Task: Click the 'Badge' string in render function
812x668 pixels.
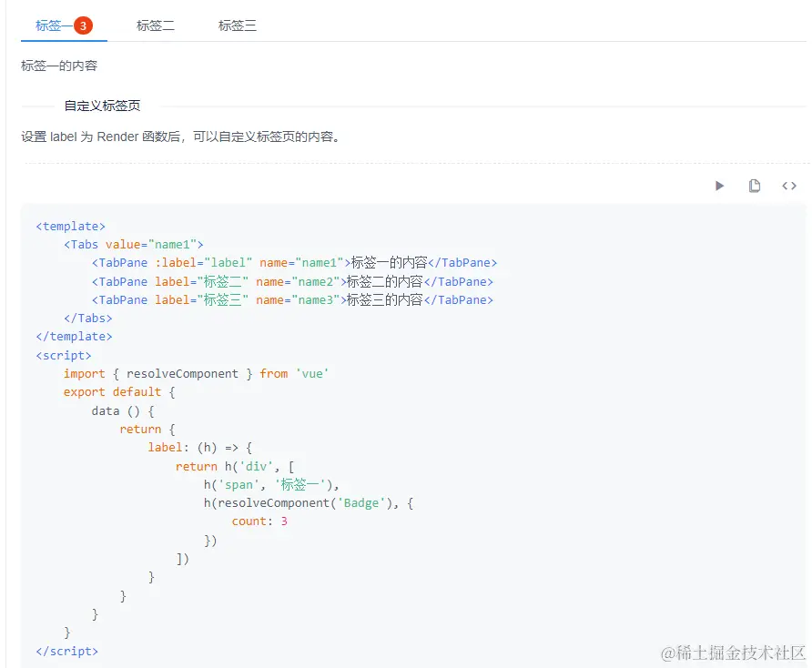Action: coord(362,502)
